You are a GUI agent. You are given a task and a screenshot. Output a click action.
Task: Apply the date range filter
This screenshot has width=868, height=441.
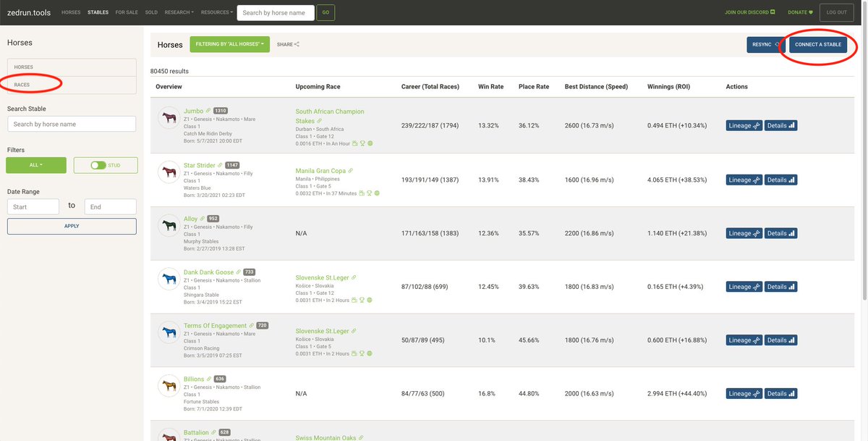72,226
